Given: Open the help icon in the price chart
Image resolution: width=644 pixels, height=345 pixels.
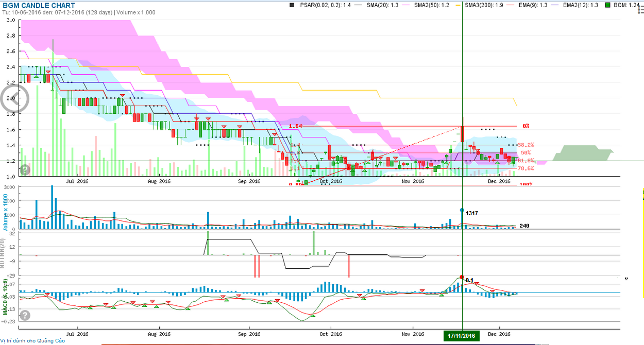Looking at the screenshot, I should pyautogui.click(x=25, y=169).
